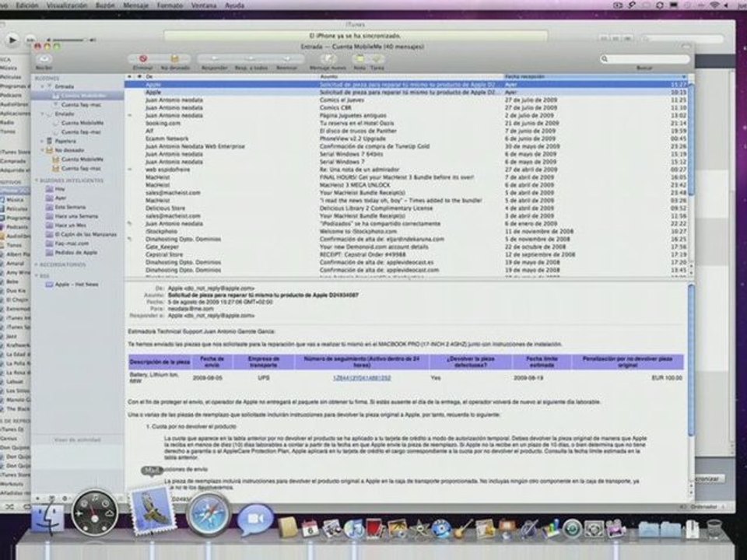Viewport: 747px width, 560px height.
Task: Sort by Fecha recepción column header
Action: click(595, 76)
